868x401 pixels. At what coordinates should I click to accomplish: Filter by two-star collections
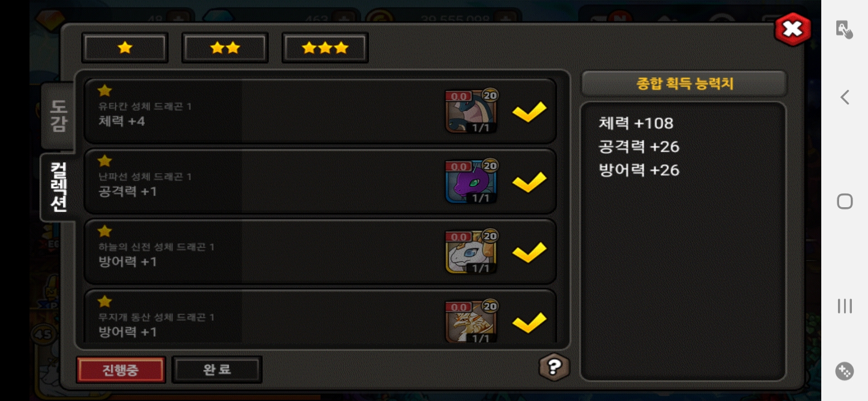click(x=225, y=48)
